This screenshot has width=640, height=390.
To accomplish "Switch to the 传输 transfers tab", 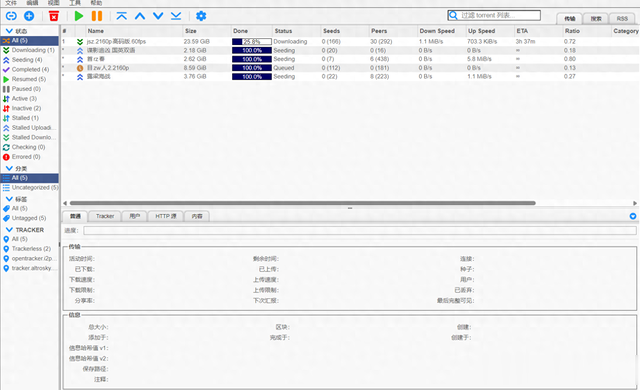I will point(570,19).
